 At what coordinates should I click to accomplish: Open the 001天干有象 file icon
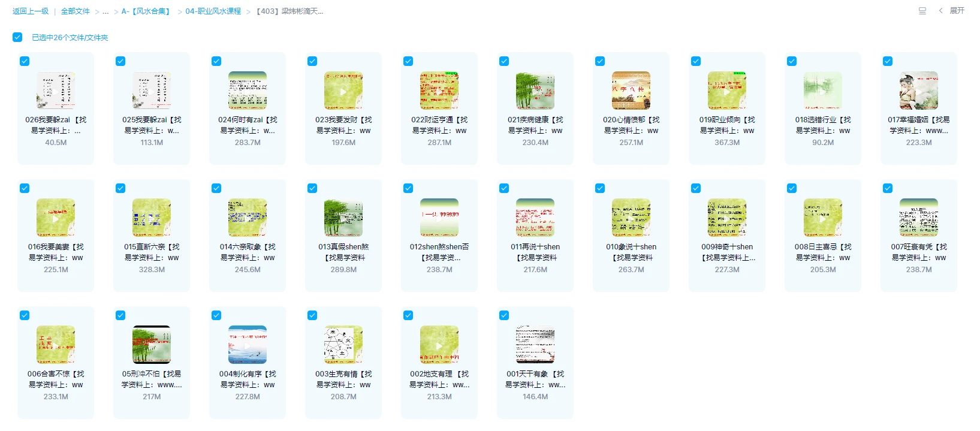pyautogui.click(x=535, y=345)
